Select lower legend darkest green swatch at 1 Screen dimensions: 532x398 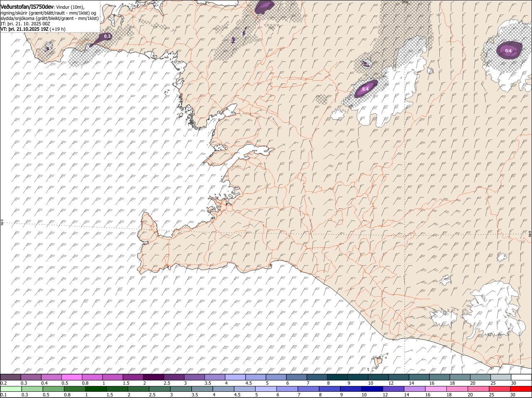96,389
